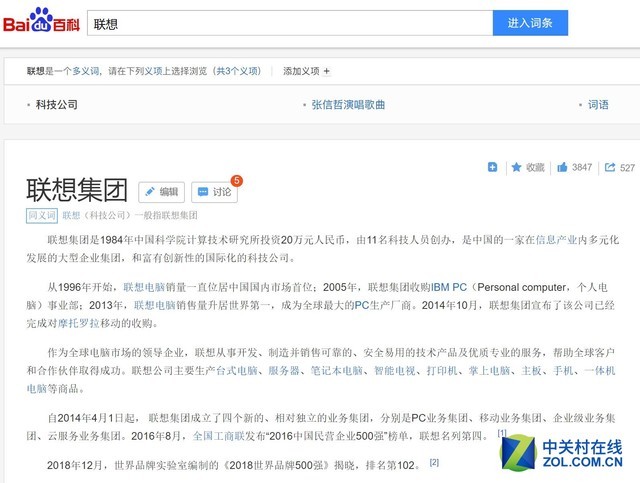Click the Baidu Baike logo

41,20
